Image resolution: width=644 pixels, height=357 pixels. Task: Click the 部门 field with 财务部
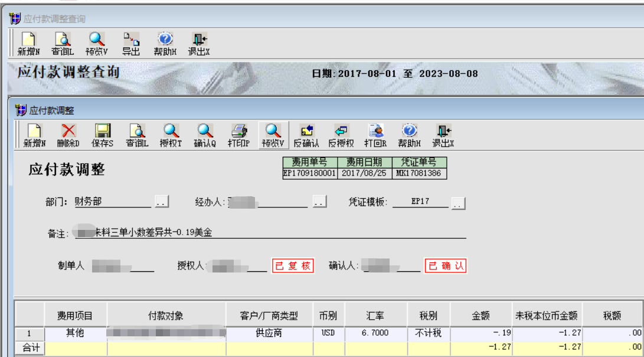pos(113,202)
